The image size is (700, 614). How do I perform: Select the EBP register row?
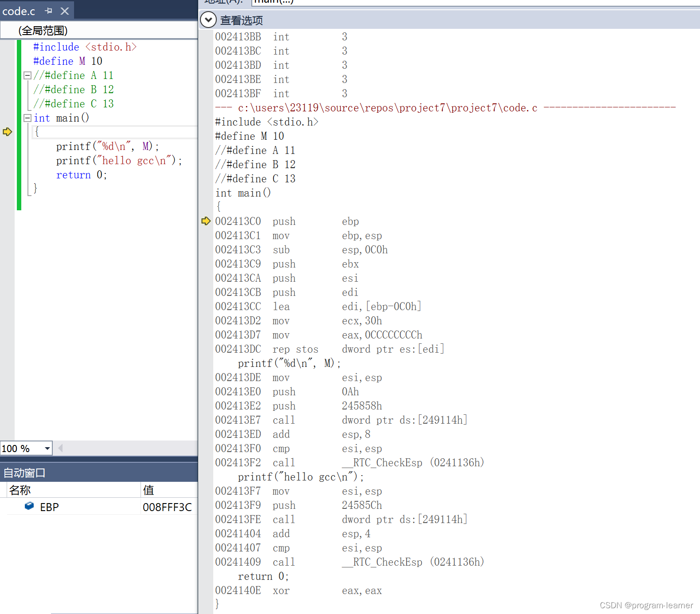[102, 507]
